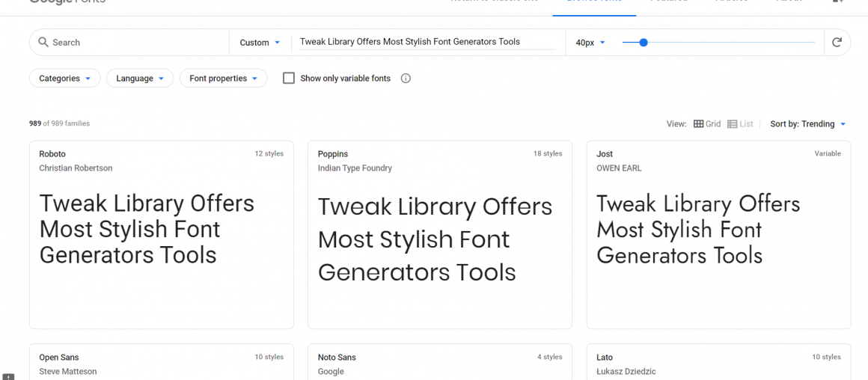
Task: Click the variable fonts info icon
Action: pos(406,79)
